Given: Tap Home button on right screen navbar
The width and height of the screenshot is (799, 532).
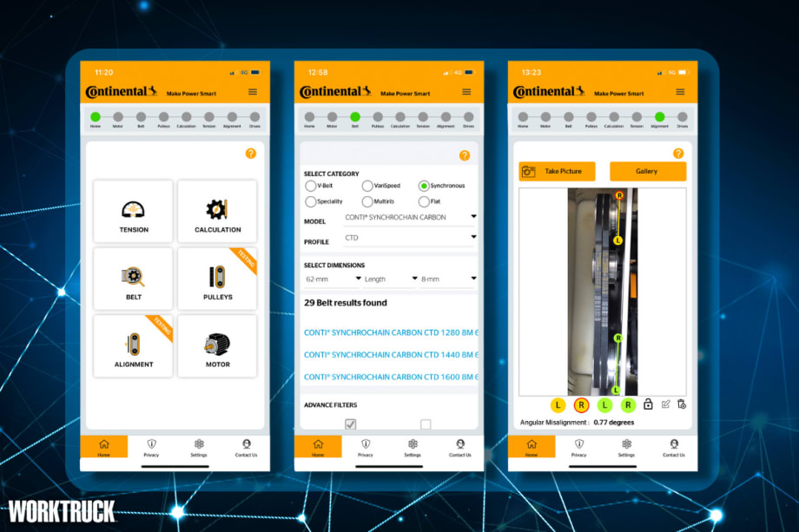Looking at the screenshot, I should pyautogui.click(x=532, y=447).
